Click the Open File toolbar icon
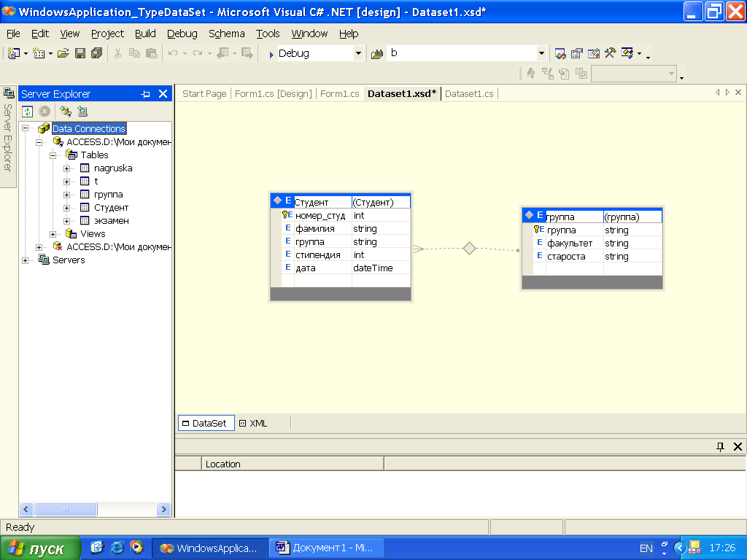The image size is (747, 560). [63, 53]
